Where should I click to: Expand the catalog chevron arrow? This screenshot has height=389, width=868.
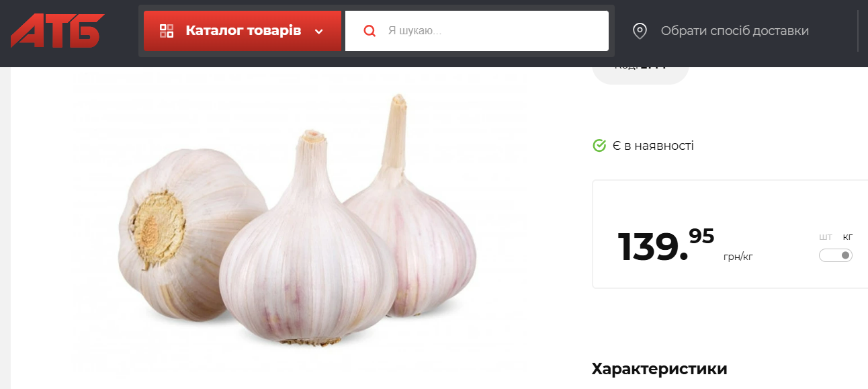pos(319,31)
